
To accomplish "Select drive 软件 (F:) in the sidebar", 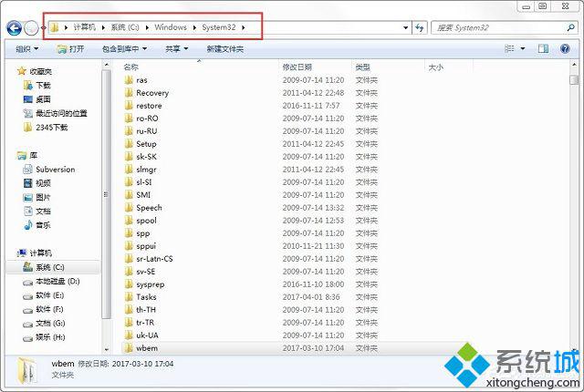I will tap(43, 309).
